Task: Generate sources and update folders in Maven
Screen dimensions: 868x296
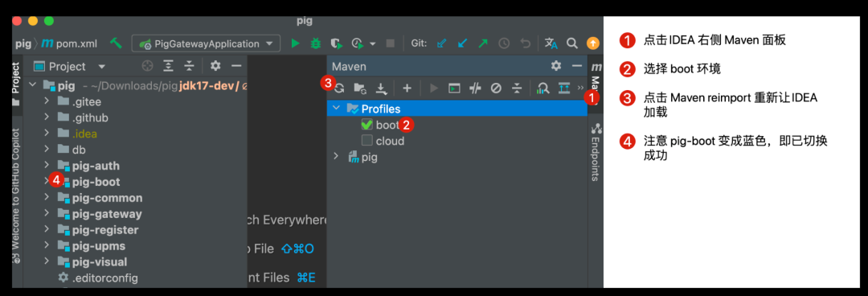Action: 360,88
